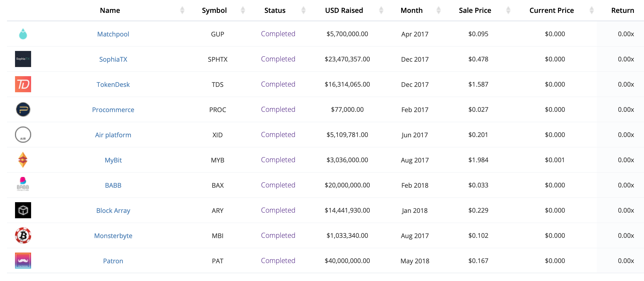Click the BABB logo icon

coord(23,184)
